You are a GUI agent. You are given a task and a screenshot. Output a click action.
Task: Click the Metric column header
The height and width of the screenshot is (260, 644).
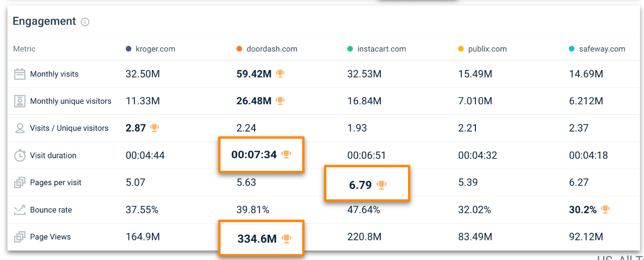tap(24, 49)
